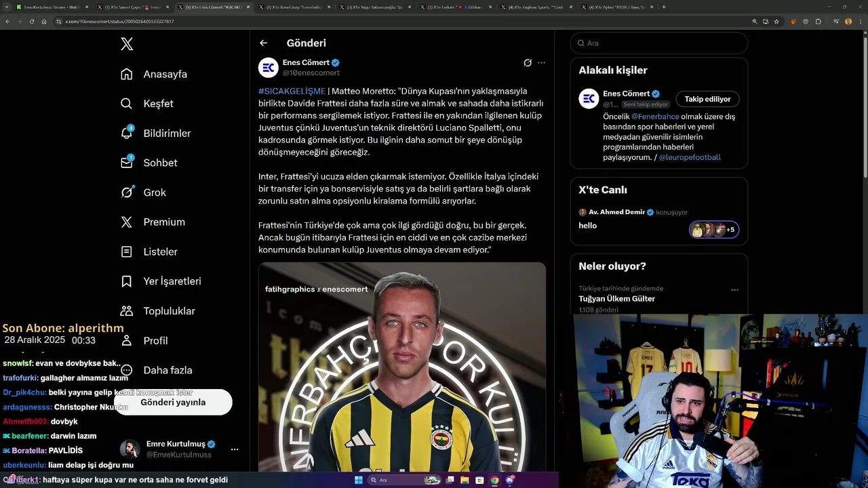This screenshot has height=488, width=868.
Task: Open the #SICAKGELİŞME hashtag
Action: [x=292, y=91]
